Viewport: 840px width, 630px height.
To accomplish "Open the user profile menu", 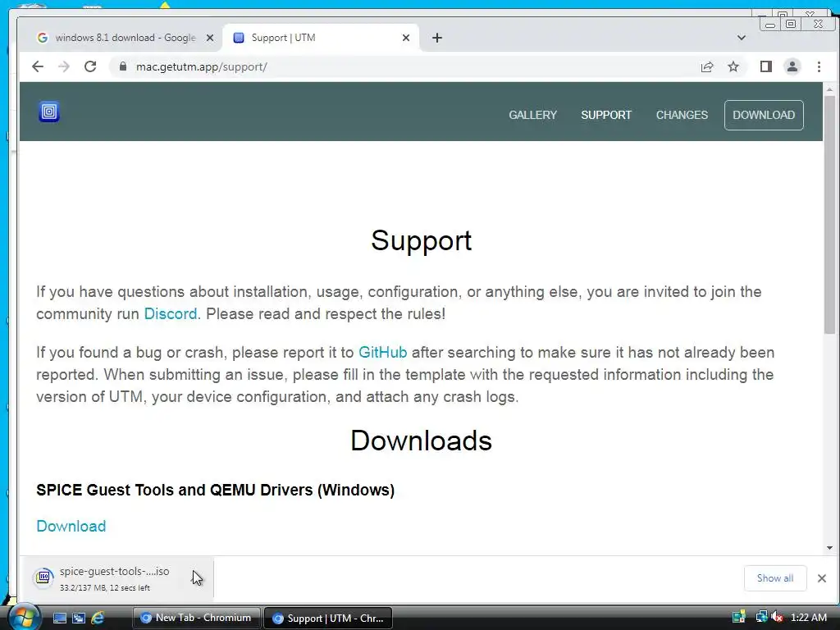I will (x=792, y=66).
